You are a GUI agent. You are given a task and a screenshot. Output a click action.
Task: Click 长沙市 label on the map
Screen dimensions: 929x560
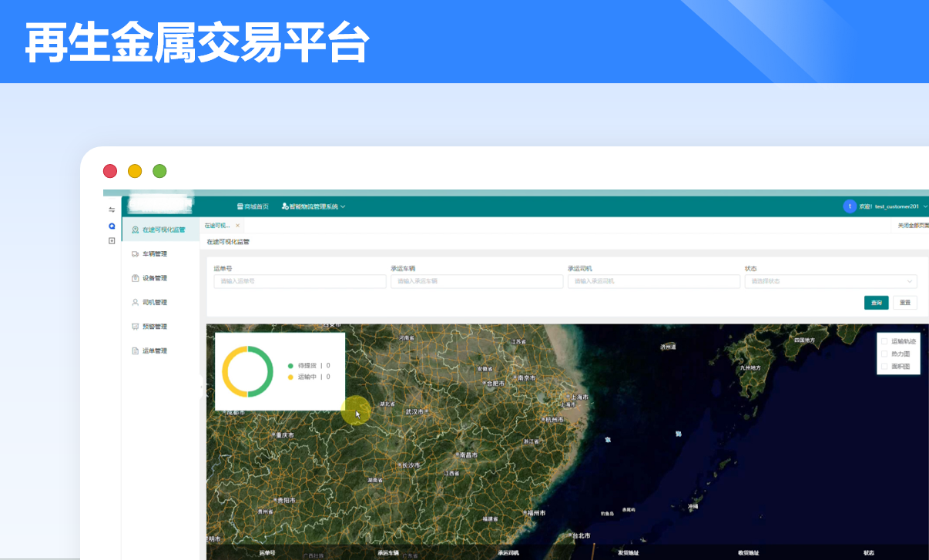(411, 465)
